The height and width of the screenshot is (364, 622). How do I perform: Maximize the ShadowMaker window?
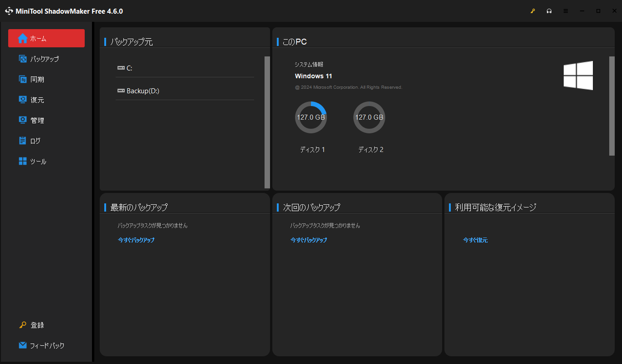(598, 11)
